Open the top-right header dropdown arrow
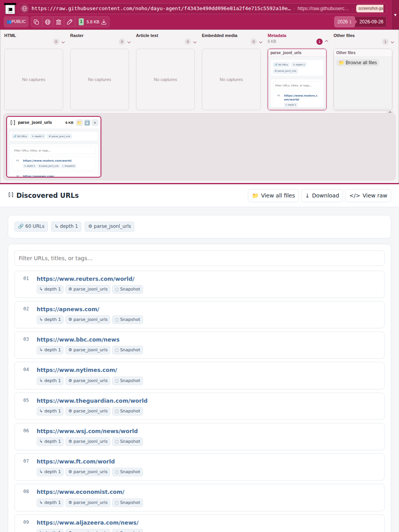Screen dimensions: 399x532 coord(395,15)
